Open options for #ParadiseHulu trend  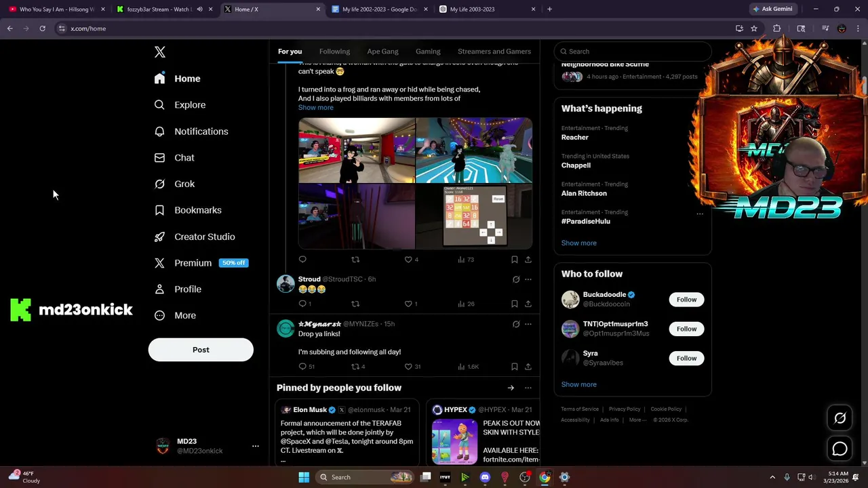(x=700, y=213)
